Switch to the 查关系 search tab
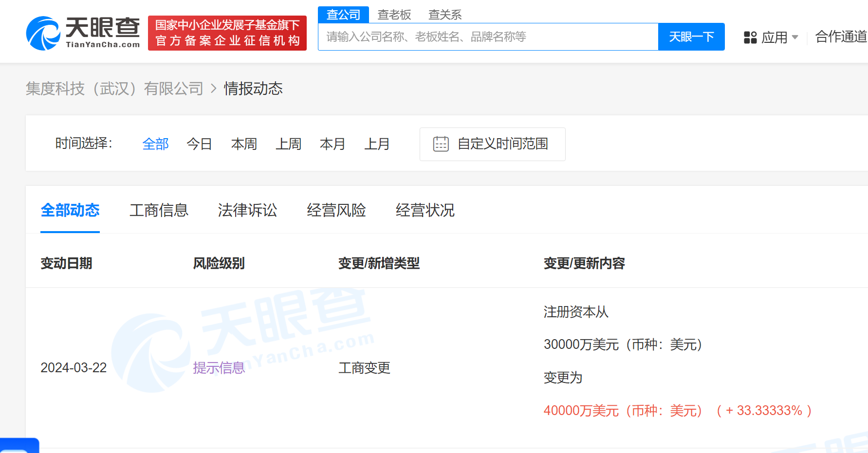868x453 pixels. 445,15
